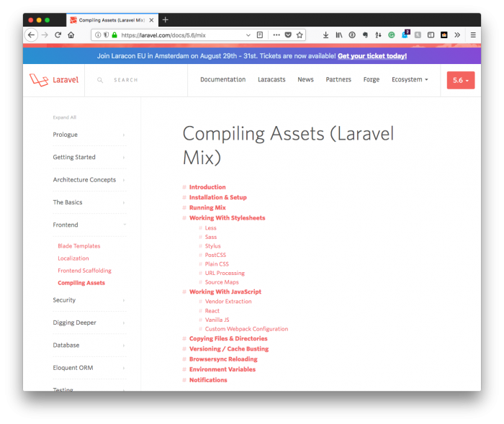This screenshot has height=424, width=504.
Task: Expand the Digging Deeper sidebar section
Action: [89, 322]
